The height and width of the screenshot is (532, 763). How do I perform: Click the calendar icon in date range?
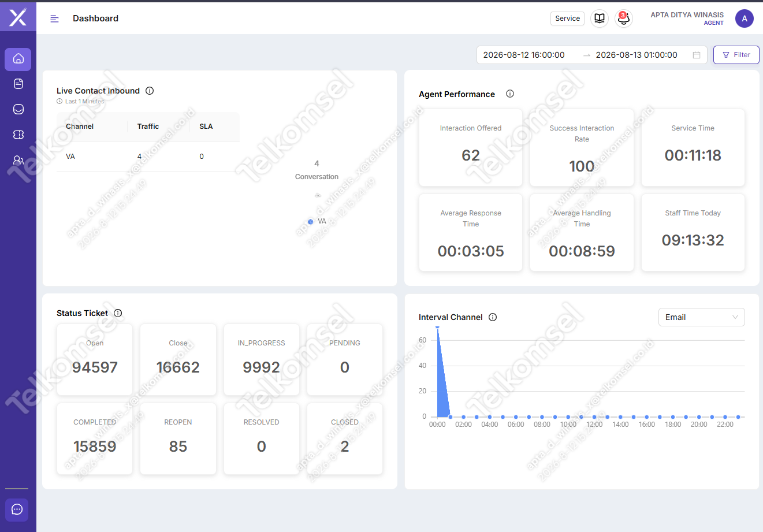coord(697,55)
